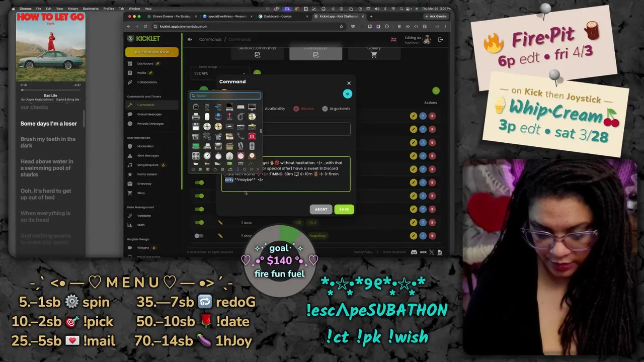Open the Profiles menu in menu bar

pyautogui.click(x=109, y=9)
